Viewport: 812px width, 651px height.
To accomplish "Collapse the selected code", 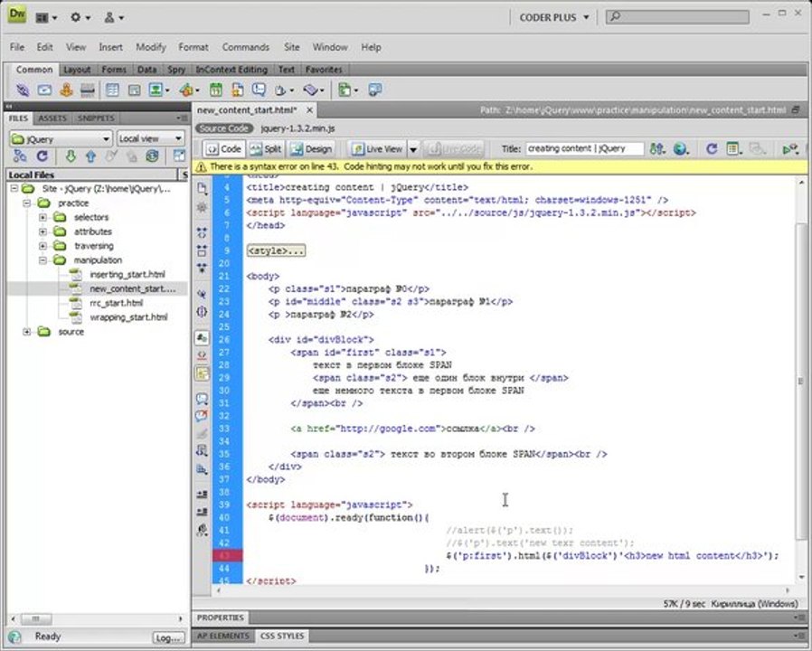I will (202, 251).
